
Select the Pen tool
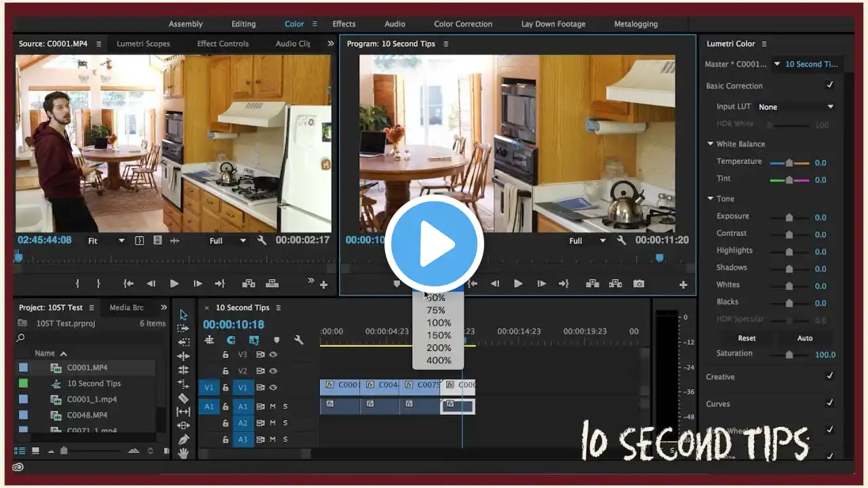[183, 439]
